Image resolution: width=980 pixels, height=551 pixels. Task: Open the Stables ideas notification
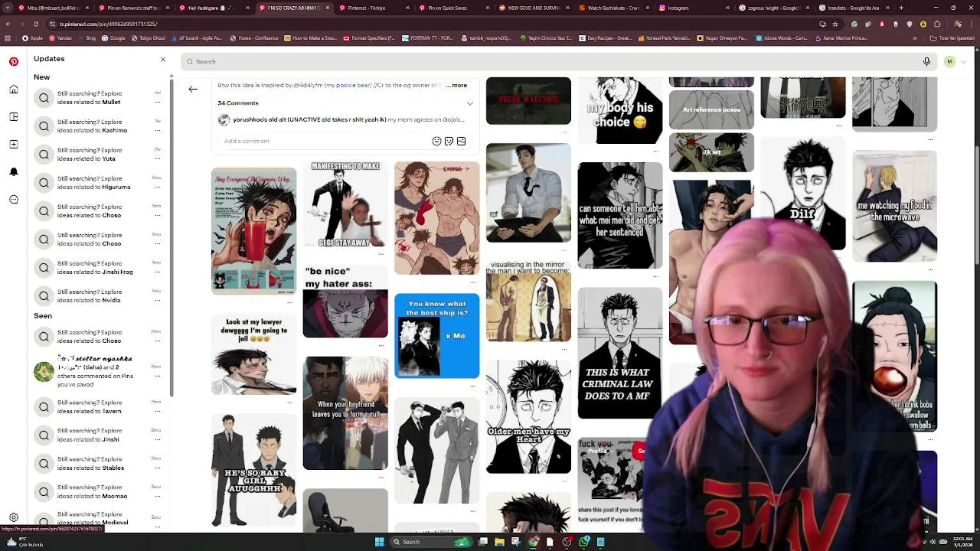click(97, 464)
